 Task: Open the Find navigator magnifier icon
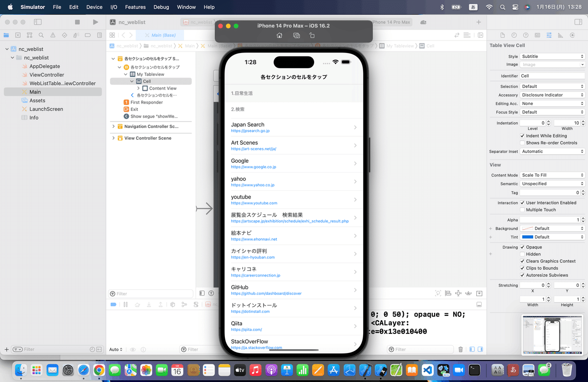(41, 35)
